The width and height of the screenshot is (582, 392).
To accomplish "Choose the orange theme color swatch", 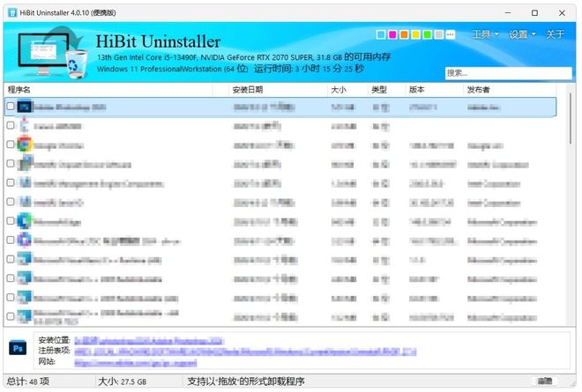I will point(404,34).
